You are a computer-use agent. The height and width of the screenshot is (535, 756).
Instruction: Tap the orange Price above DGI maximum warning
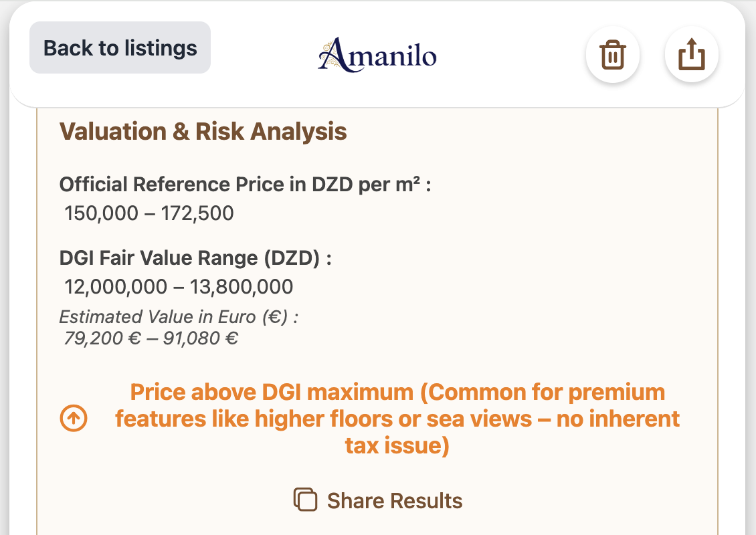pyautogui.click(x=397, y=419)
